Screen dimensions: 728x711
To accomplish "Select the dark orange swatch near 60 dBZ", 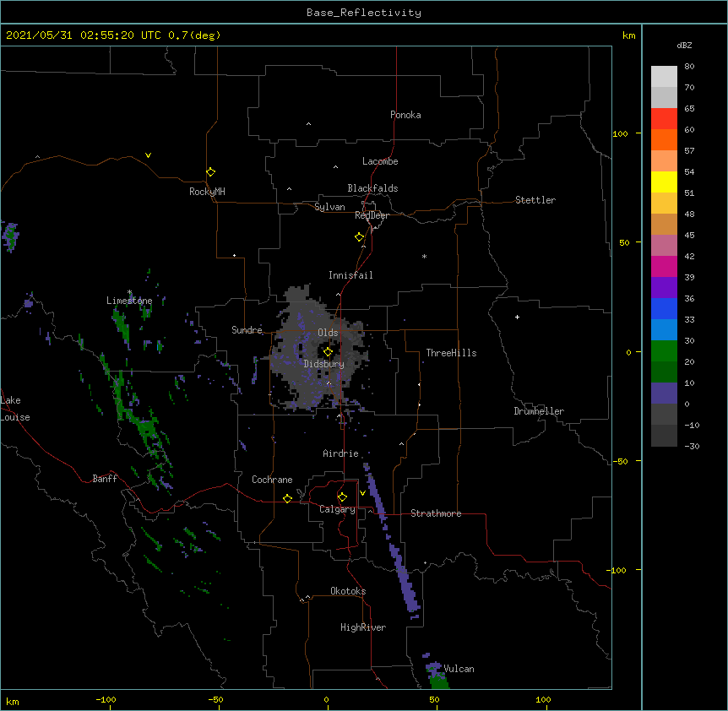I will tap(664, 139).
